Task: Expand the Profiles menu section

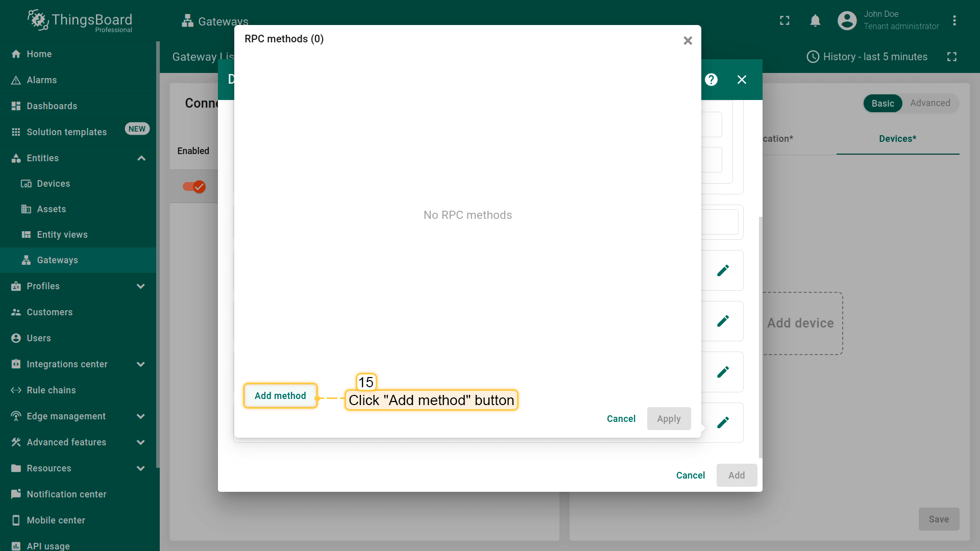Action: [x=141, y=286]
